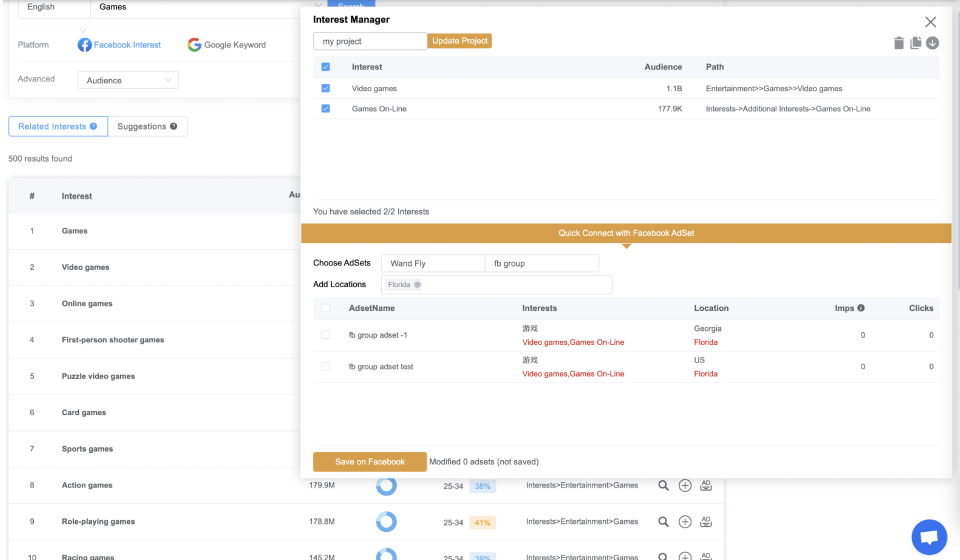Viewport: 960px width, 560px height.
Task: Open the fb group campaign selector
Action: click(x=542, y=263)
